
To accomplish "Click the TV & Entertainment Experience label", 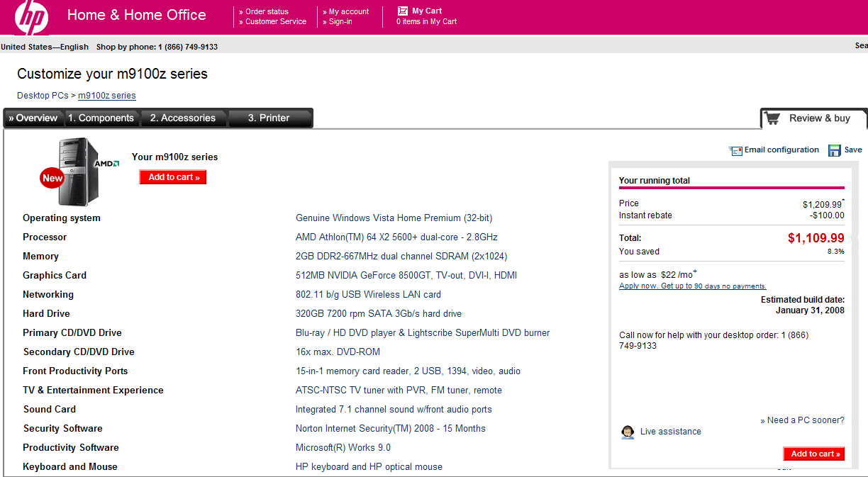I will 93,391.
